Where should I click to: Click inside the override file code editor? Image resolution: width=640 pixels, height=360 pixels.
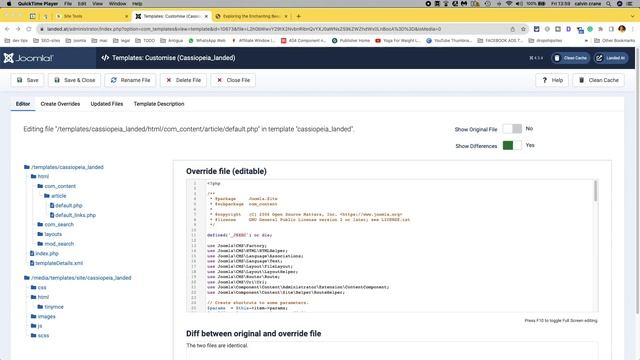(x=392, y=246)
